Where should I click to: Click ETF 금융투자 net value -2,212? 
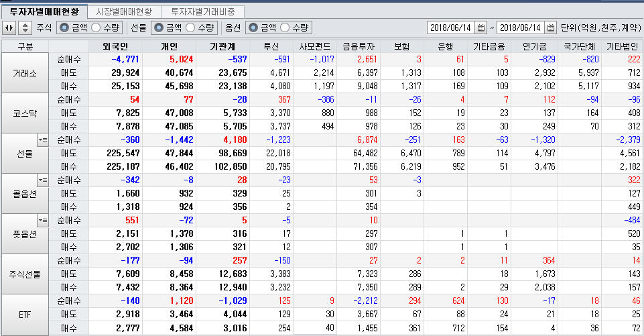coord(365,301)
